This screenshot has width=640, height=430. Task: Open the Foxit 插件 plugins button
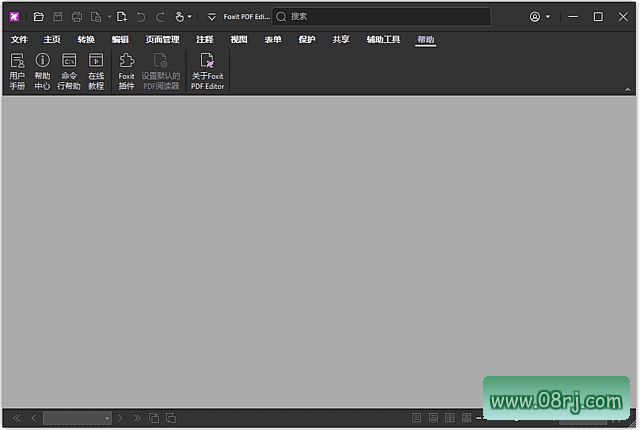tap(127, 71)
